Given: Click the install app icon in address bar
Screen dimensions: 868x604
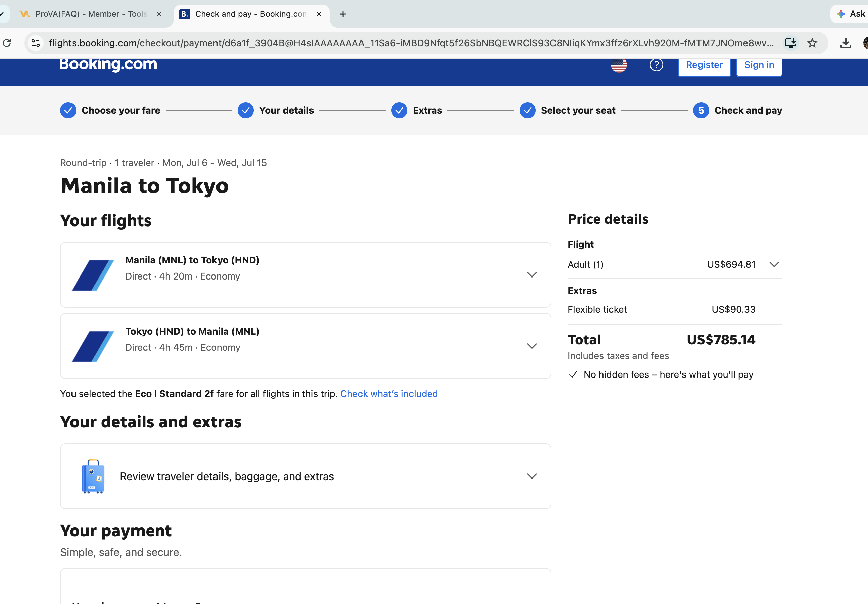Looking at the screenshot, I should (790, 43).
